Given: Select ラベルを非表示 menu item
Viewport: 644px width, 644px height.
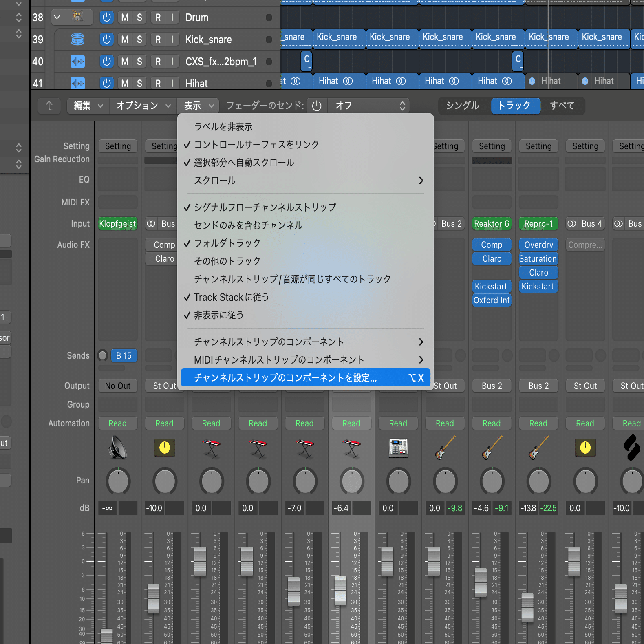Looking at the screenshot, I should point(305,127).
